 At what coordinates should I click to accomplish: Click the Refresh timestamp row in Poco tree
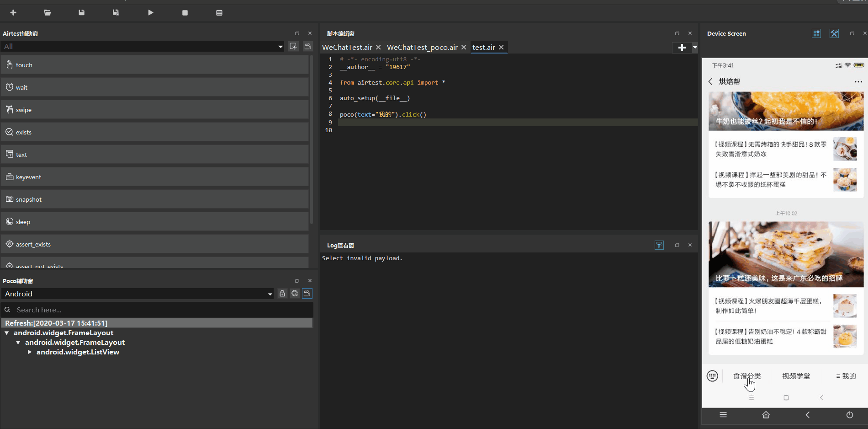point(157,323)
